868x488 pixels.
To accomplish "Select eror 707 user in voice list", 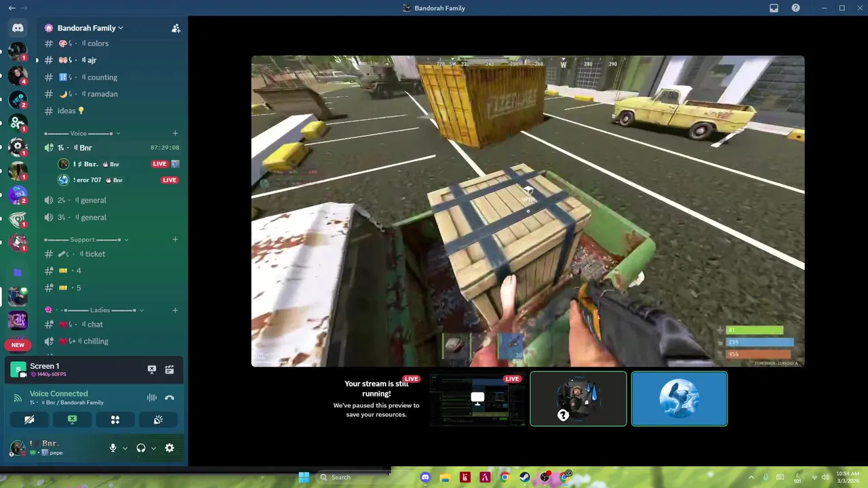I will click(x=119, y=180).
